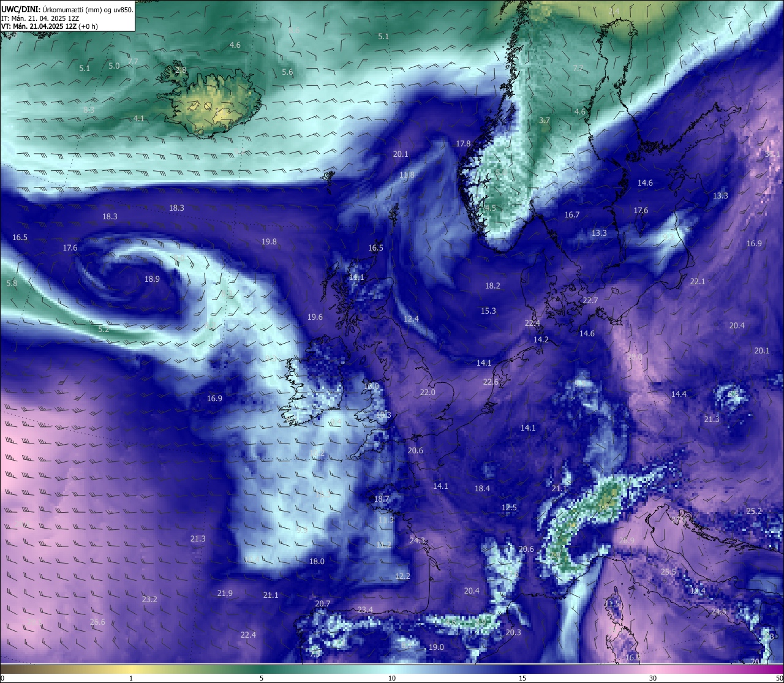
Task: Click the 4.1 value southwest of Iceland
Action: tap(139, 119)
